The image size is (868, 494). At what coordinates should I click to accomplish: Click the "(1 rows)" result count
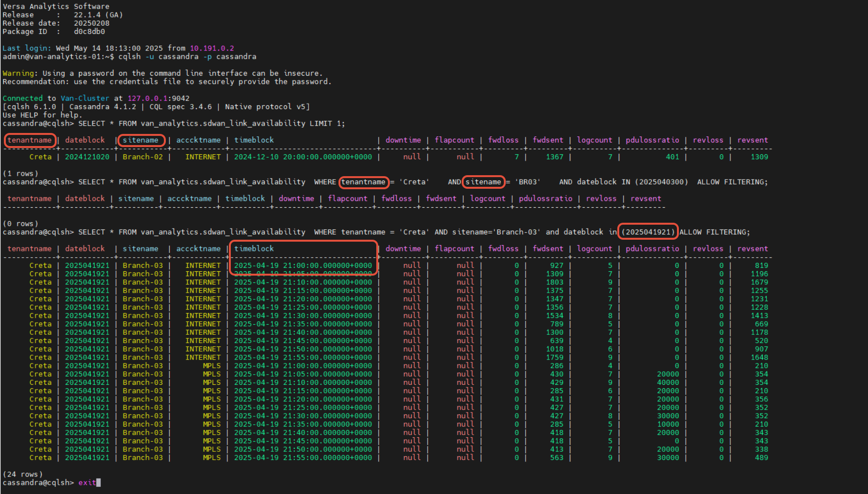[x=20, y=173]
